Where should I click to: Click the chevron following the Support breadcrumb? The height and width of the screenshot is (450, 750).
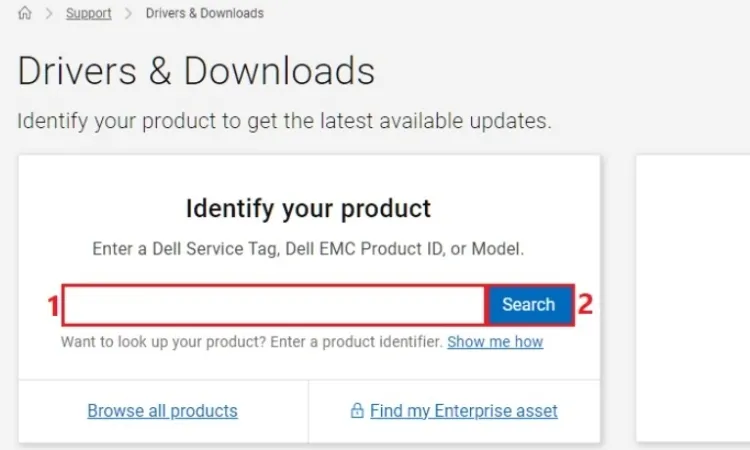coord(128,14)
